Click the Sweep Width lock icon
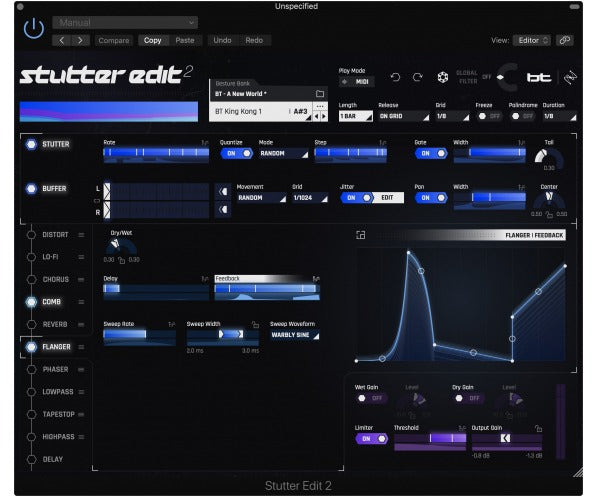This screenshot has width=597, height=497. coord(255,324)
